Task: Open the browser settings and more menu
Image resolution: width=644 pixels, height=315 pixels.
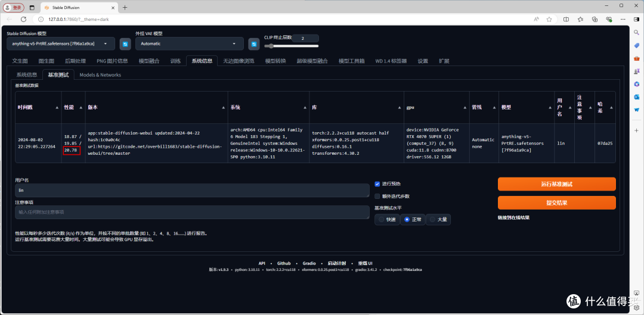Action: pyautogui.click(x=624, y=19)
